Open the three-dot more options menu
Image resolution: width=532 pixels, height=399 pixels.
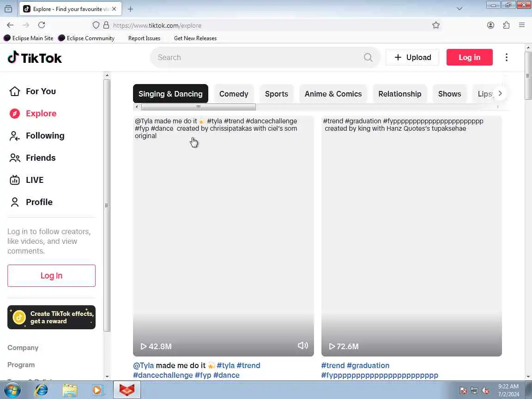click(507, 57)
